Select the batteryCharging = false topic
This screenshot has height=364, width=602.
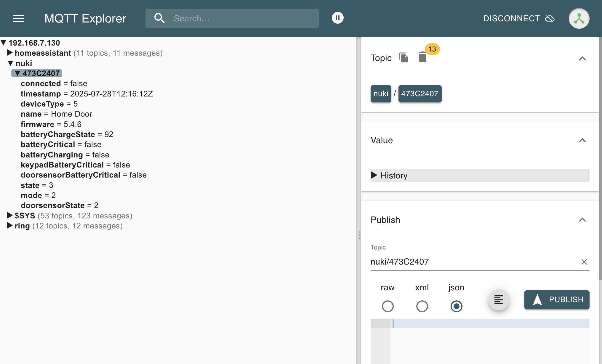[x=65, y=155]
